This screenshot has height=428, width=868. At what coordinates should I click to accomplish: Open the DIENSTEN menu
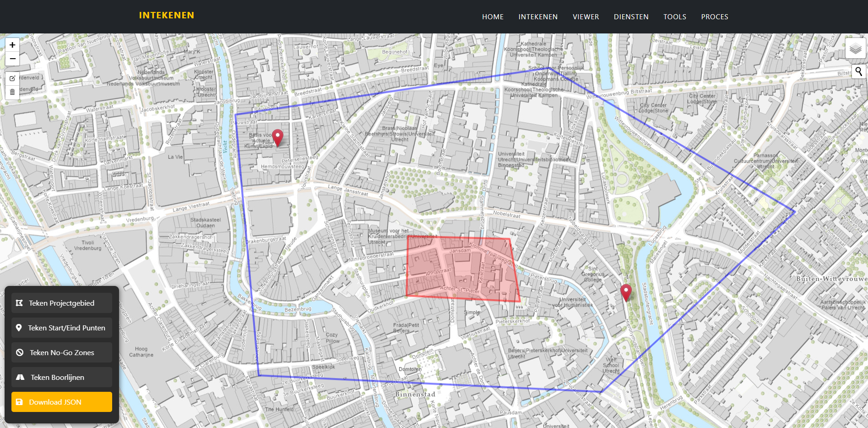tap(631, 17)
